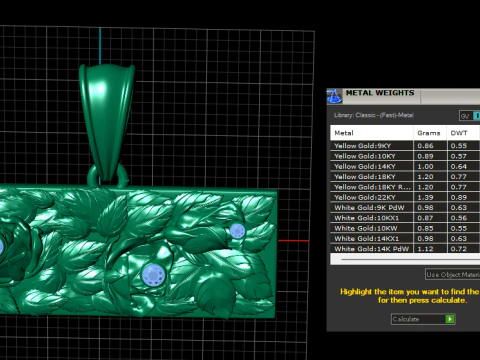The image size is (480, 360).
Task: Select the White Gold:10KW row
Action: pyautogui.click(x=405, y=228)
